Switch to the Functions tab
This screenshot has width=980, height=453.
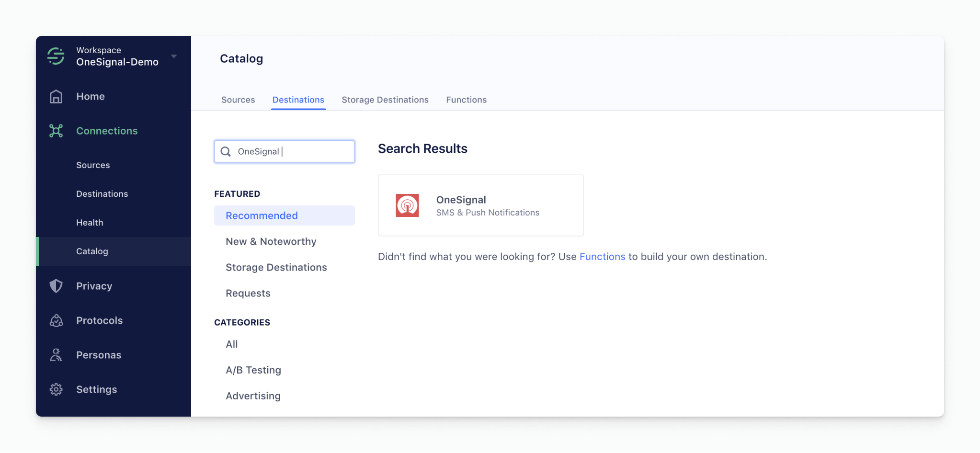[467, 100]
